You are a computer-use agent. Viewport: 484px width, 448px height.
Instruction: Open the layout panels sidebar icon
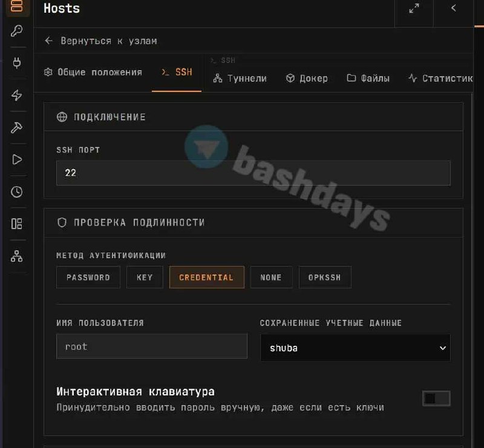(17, 224)
